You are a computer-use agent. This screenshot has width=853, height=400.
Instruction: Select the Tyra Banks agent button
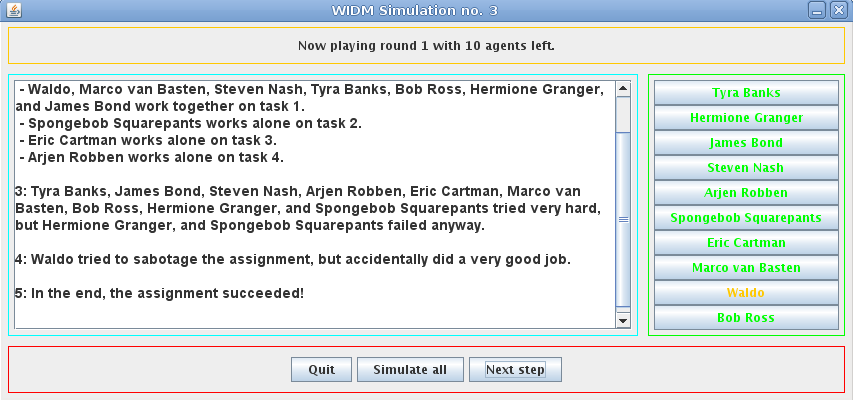tap(746, 93)
